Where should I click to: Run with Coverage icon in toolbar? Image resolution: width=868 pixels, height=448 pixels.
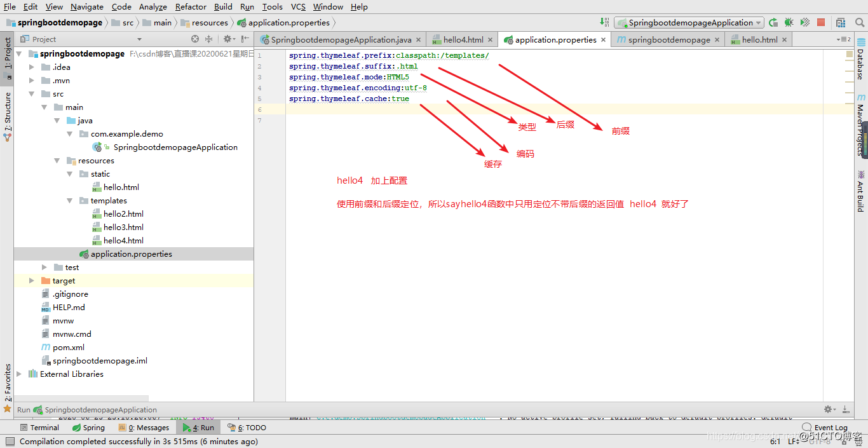coord(805,22)
